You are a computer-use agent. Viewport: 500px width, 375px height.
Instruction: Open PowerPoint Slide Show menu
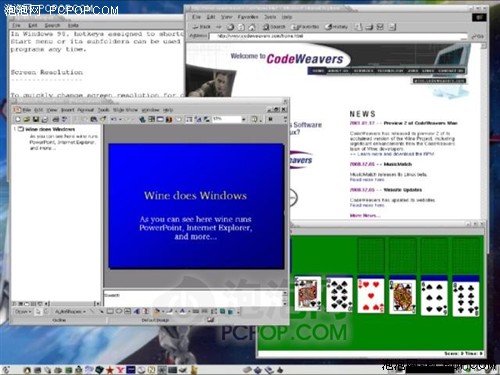click(125, 110)
